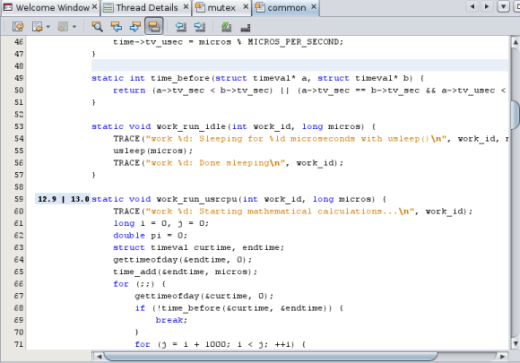Click the break; statement
This screenshot has height=363, width=520.
pos(172,320)
